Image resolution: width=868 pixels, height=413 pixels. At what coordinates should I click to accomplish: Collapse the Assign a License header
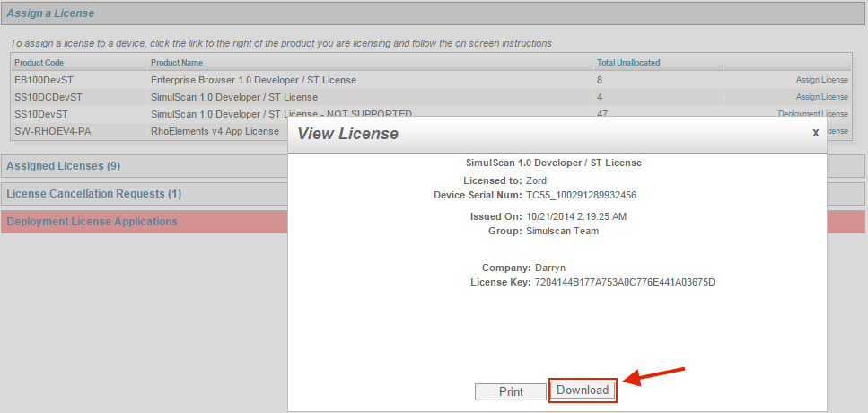pos(433,13)
